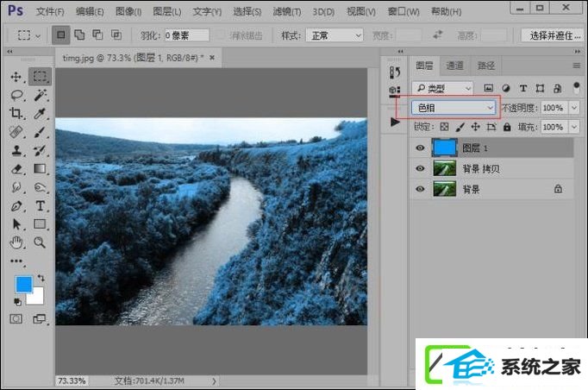Viewport: 588px width, 390px height.
Task: Select the Eyedropper tool
Action: 40,113
